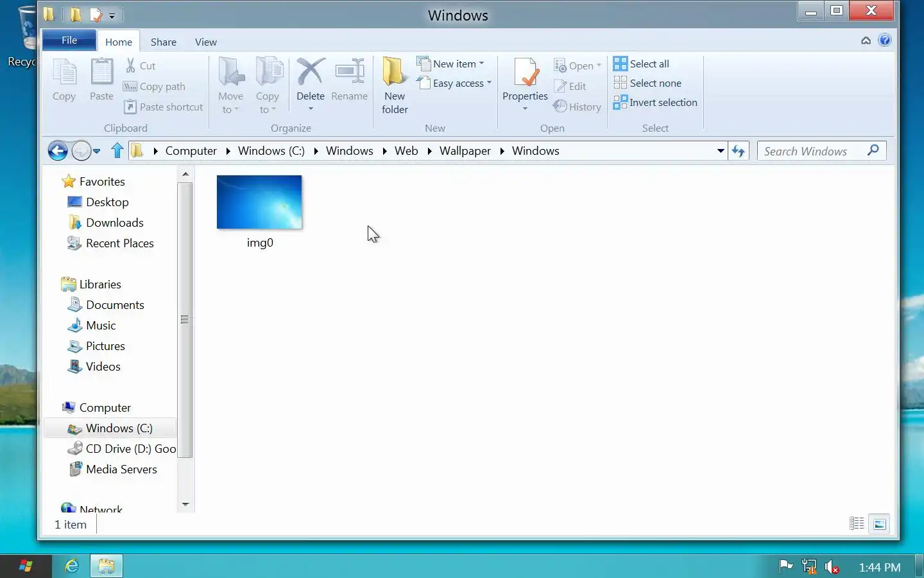Go up one folder level
Screen dimensions: 924x578
pyautogui.click(x=117, y=151)
